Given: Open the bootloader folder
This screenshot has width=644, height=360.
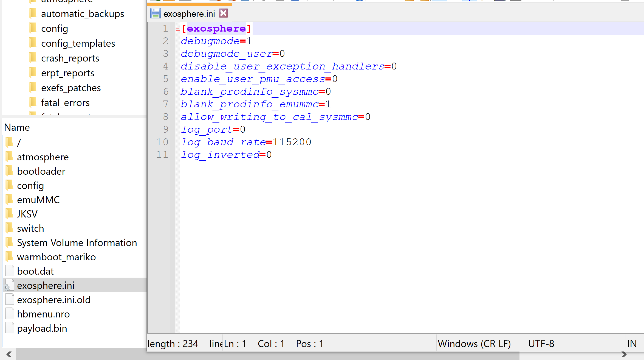Looking at the screenshot, I should [41, 171].
